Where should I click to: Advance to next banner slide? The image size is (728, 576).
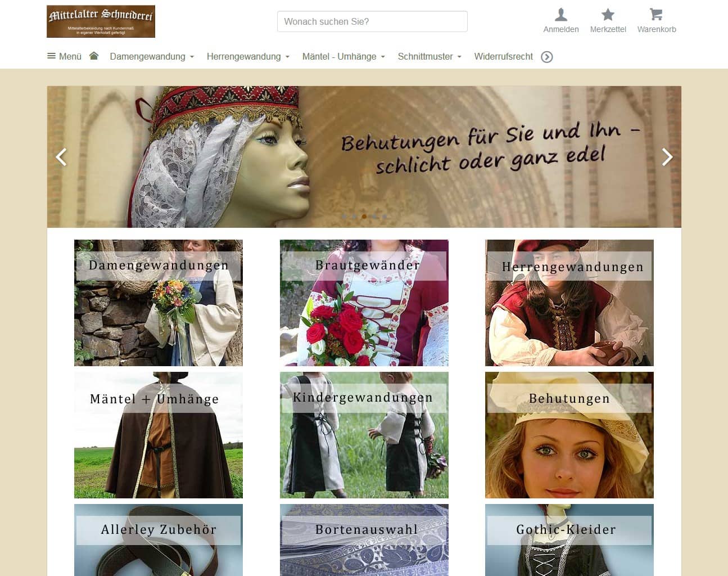(667, 157)
